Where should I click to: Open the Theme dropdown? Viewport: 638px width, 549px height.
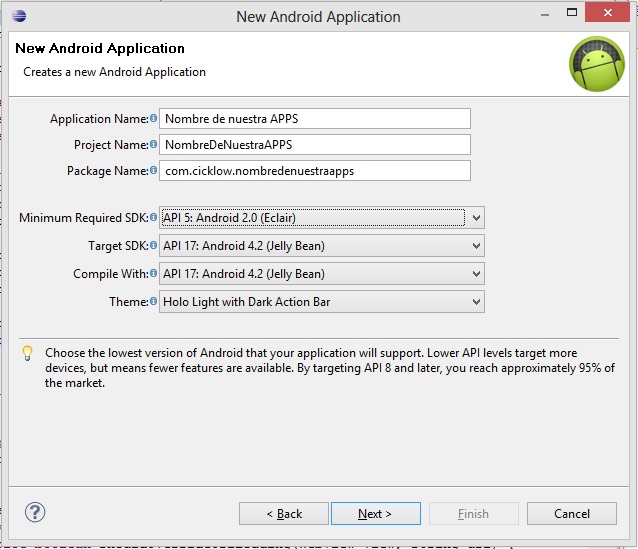321,302
